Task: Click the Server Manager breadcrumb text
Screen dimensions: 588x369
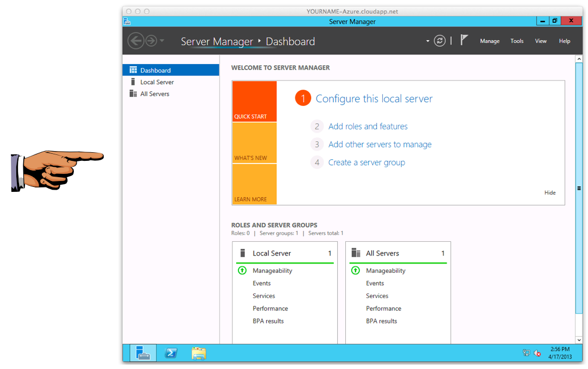Action: (217, 41)
